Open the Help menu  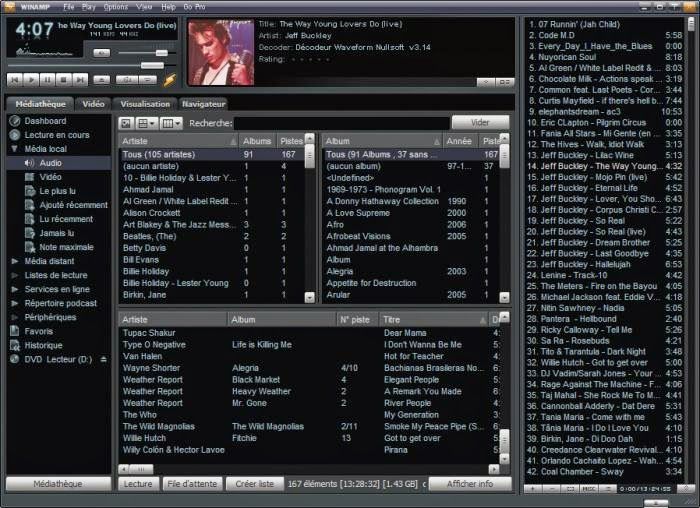click(x=168, y=7)
